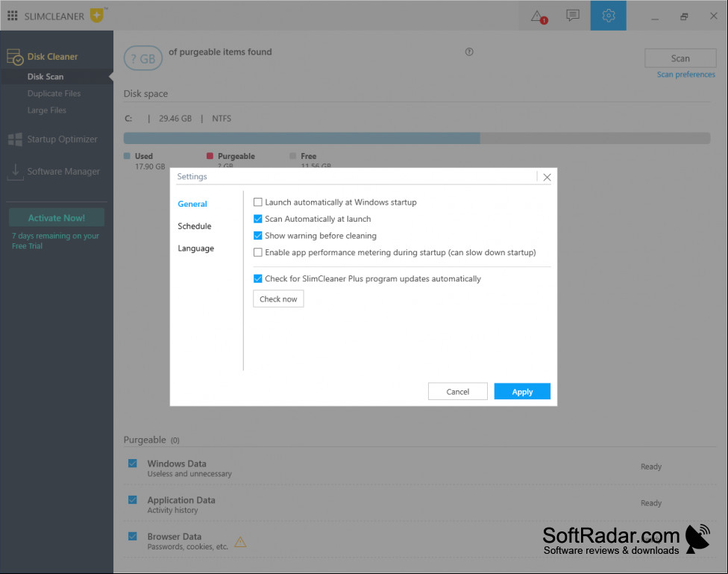Click the Purgeable (0) section heading
The width and height of the screenshot is (728, 574).
click(151, 440)
